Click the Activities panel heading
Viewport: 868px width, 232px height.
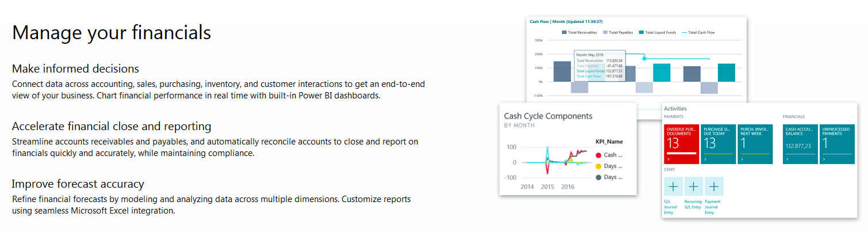coord(675,108)
